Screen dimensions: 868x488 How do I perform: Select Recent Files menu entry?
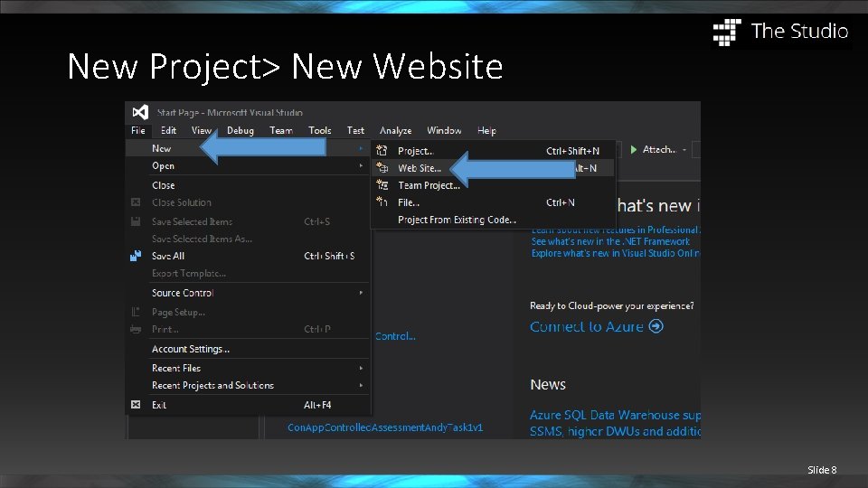click(x=248, y=368)
